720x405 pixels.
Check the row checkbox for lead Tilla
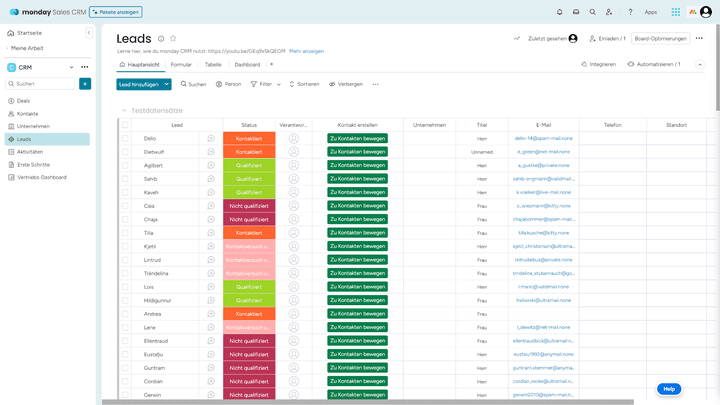pos(125,232)
